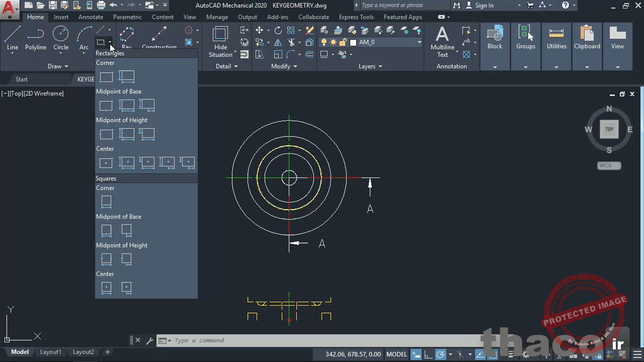644x362 pixels.
Task: Click the Save icon in quick access toolbar
Action: (52, 6)
